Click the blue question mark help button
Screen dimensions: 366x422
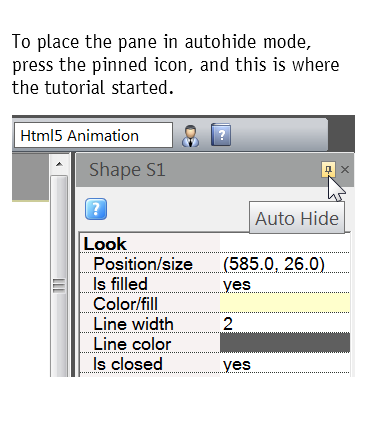(96, 209)
